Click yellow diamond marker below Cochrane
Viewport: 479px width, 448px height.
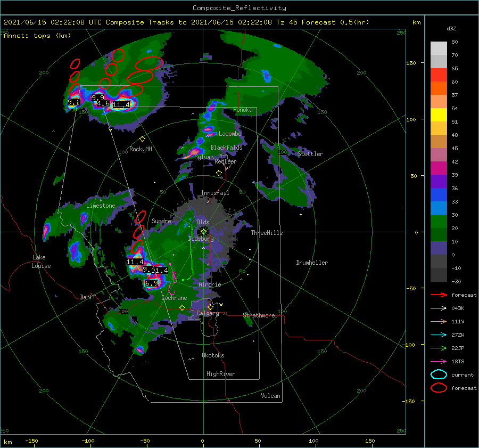pyautogui.click(x=182, y=307)
